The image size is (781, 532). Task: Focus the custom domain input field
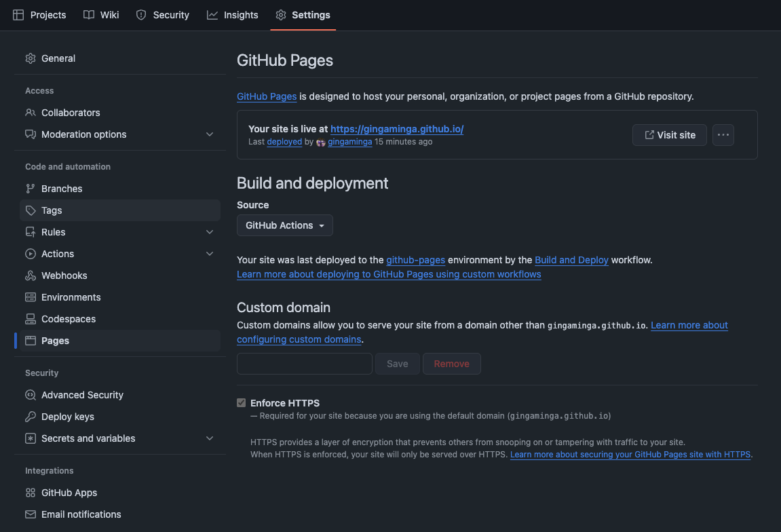click(305, 364)
